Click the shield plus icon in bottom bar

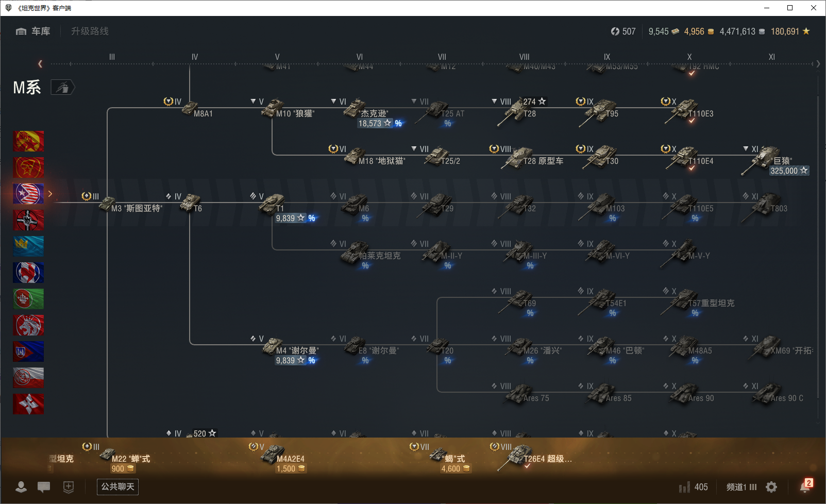coord(69,487)
